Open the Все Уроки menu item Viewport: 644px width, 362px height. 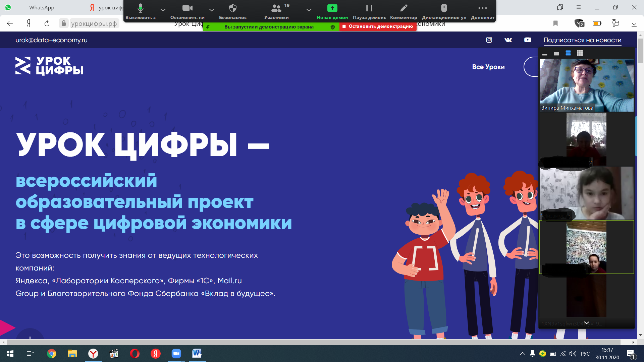(x=488, y=67)
